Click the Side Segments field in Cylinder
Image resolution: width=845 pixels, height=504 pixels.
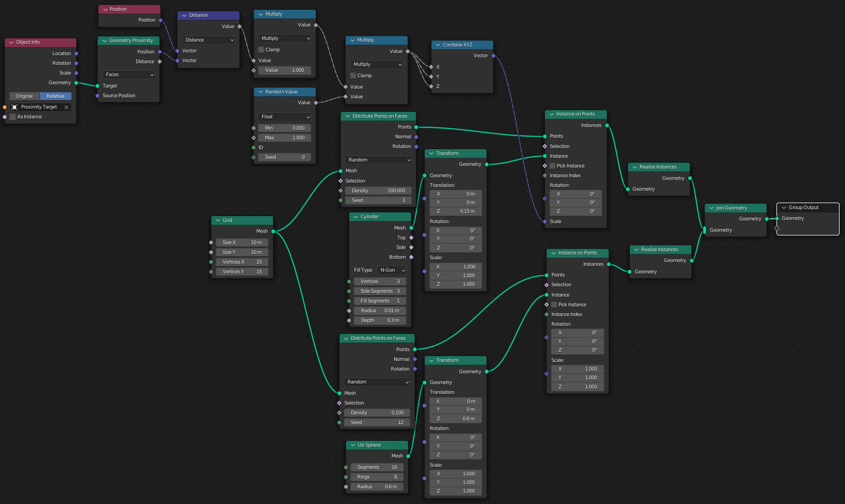pyautogui.click(x=380, y=291)
